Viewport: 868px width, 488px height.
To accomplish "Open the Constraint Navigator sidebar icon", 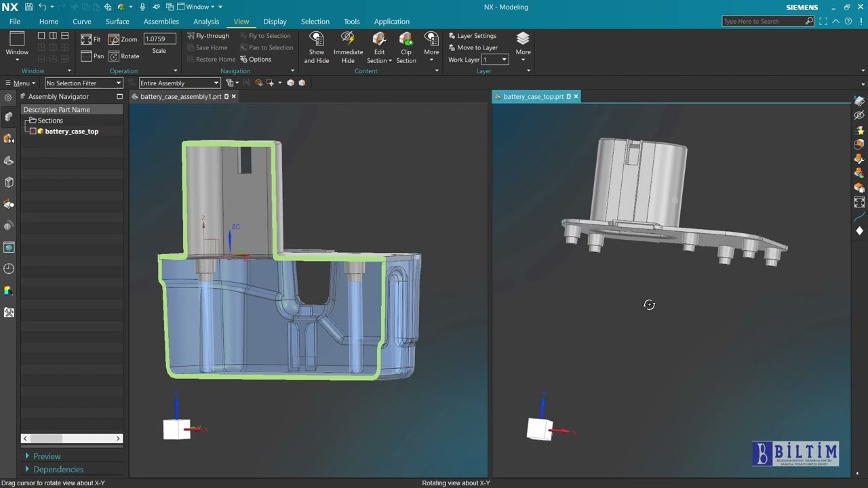I will [x=9, y=139].
